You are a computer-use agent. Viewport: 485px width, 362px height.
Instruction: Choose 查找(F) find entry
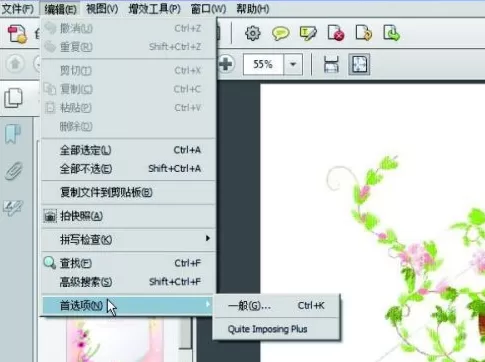(x=129, y=263)
